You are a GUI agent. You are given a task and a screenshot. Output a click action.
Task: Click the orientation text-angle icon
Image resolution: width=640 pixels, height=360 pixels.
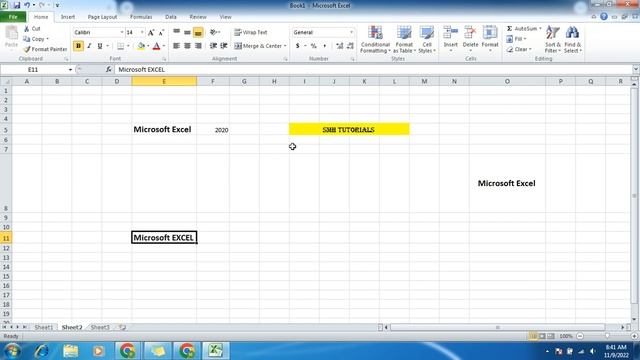[x=214, y=32]
